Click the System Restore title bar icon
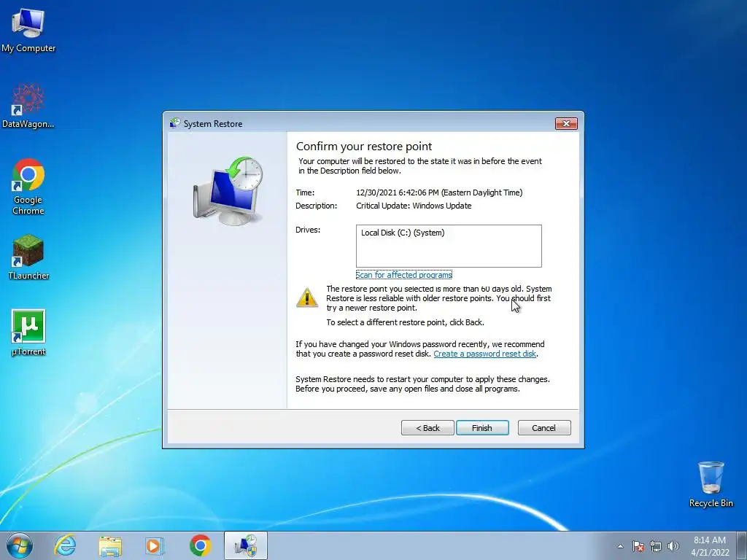 pyautogui.click(x=175, y=123)
